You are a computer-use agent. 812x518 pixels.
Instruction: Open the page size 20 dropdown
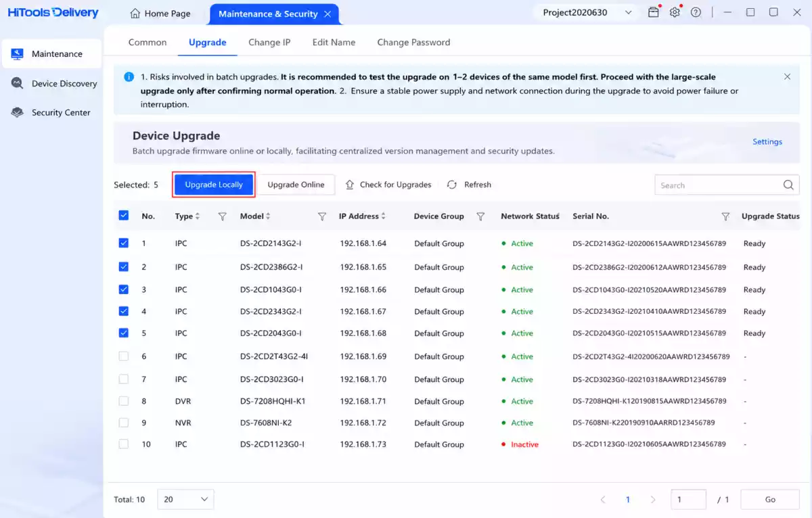tap(185, 499)
